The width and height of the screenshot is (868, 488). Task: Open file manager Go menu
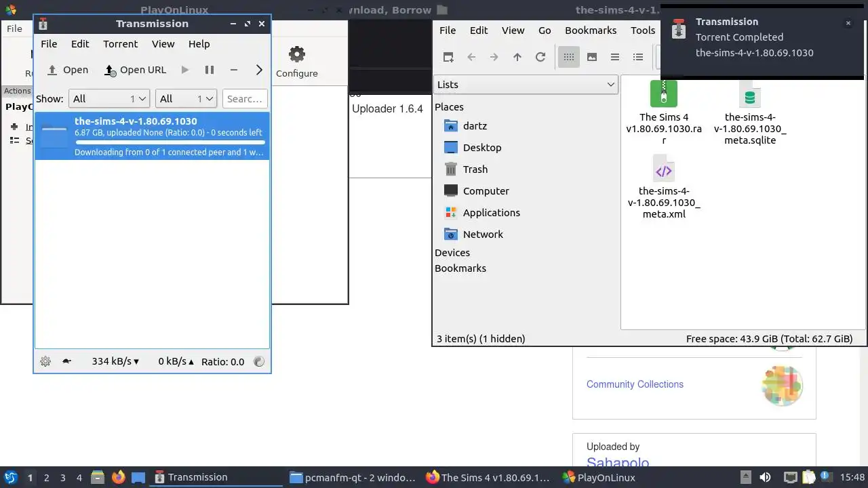545,30
